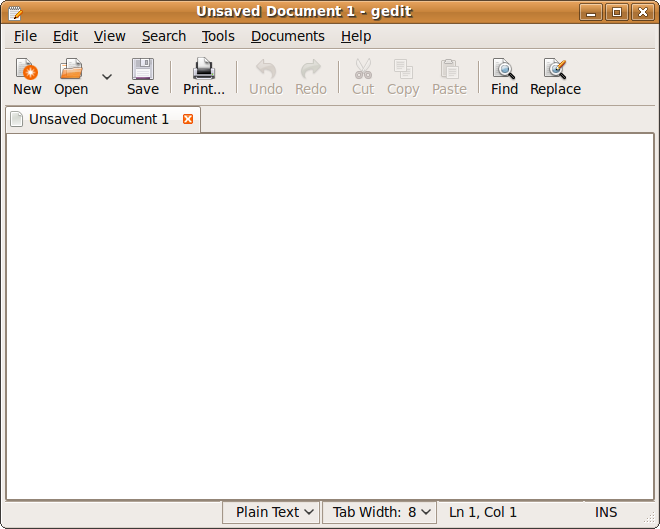Click the Save floppy disk icon
Screen dimensions: 660x529
click(x=143, y=69)
